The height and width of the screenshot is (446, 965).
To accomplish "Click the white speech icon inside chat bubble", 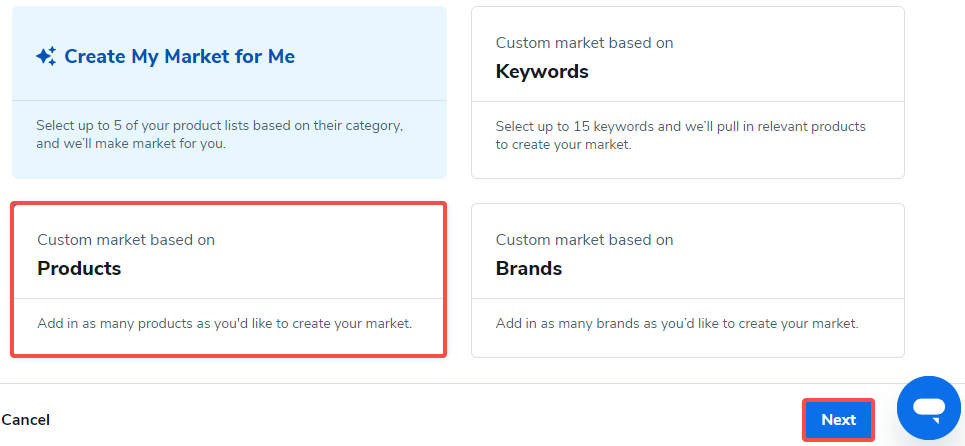I will 928,409.
